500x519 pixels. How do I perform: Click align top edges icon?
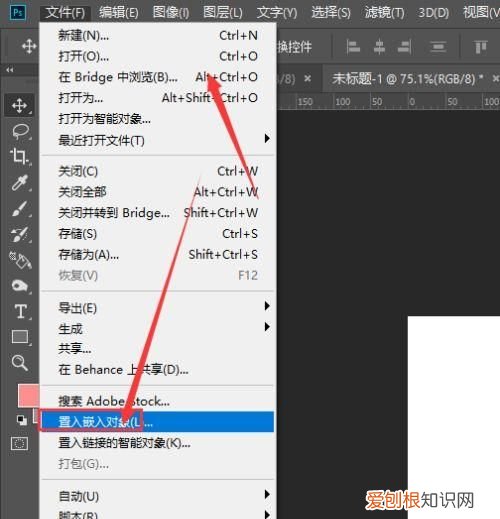click(x=480, y=47)
